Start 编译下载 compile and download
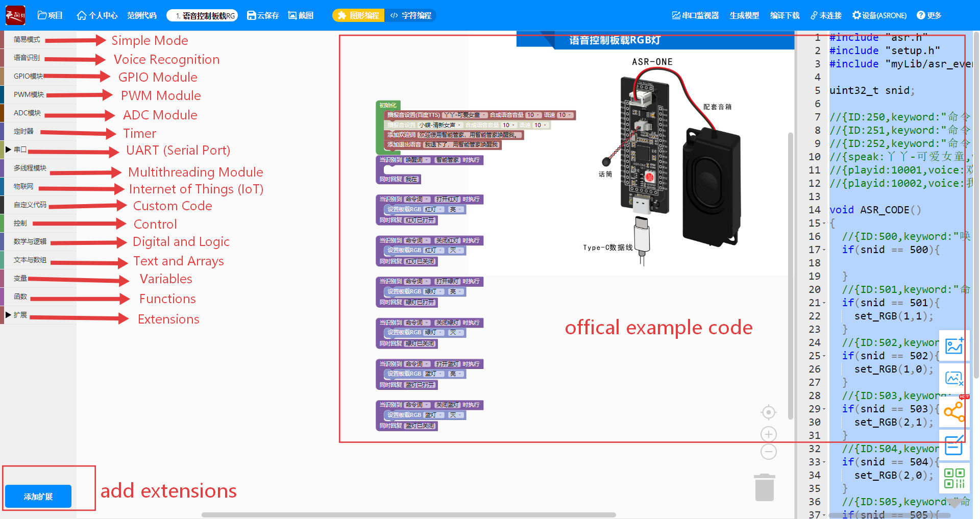980x519 pixels. tap(785, 15)
